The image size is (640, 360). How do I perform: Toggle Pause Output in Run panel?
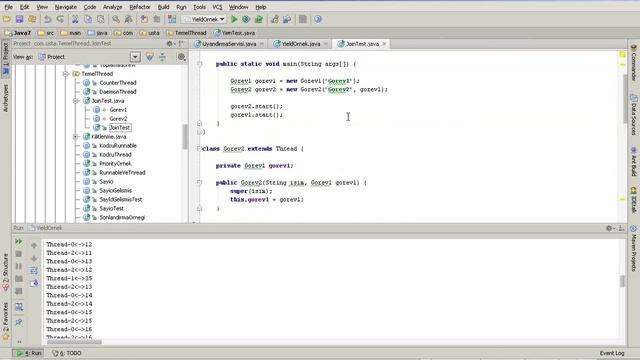pyautogui.click(x=19, y=266)
